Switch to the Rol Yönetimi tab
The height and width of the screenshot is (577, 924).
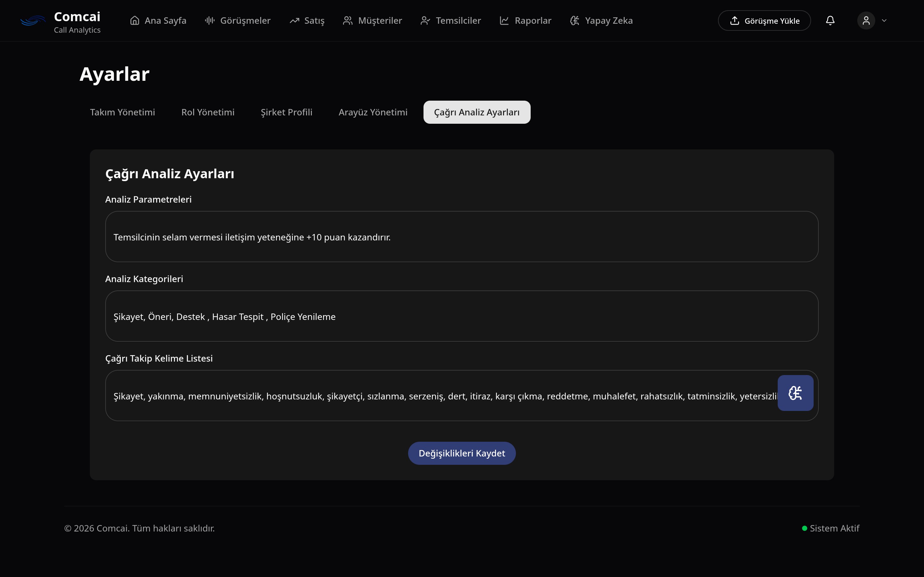tap(208, 112)
